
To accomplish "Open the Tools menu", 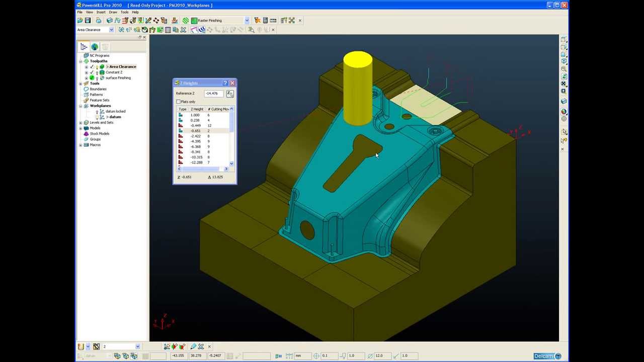I will pyautogui.click(x=124, y=12).
